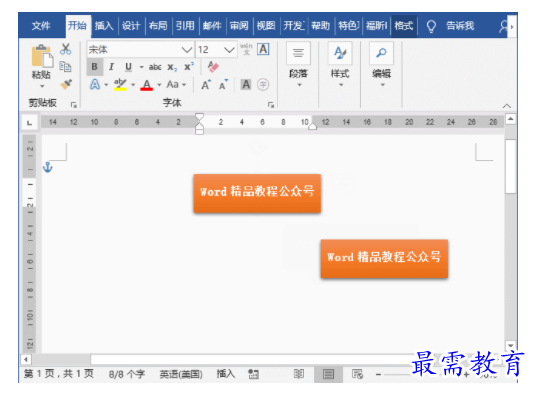Switch to Print Layout view
Image resolution: width=533 pixels, height=395 pixels.
(328, 374)
